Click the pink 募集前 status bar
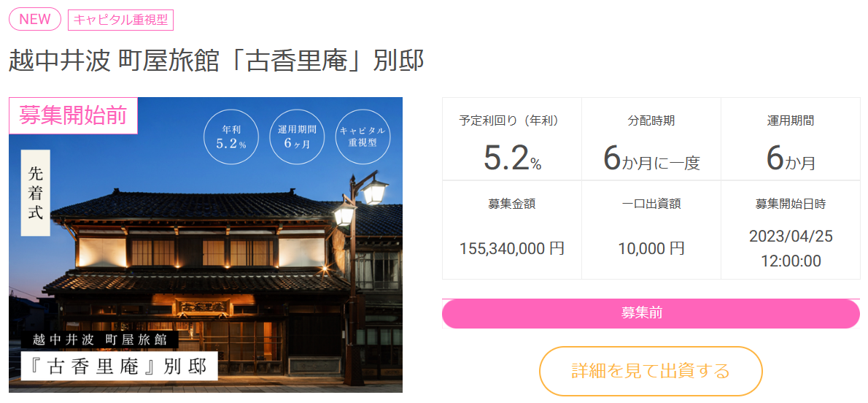This screenshot has height=403, width=868. (x=651, y=313)
